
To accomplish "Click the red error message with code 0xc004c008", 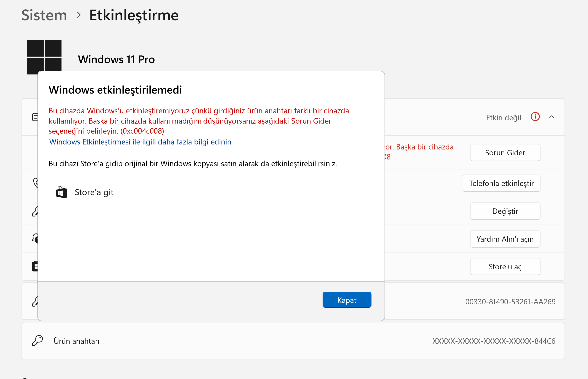I will (199, 121).
